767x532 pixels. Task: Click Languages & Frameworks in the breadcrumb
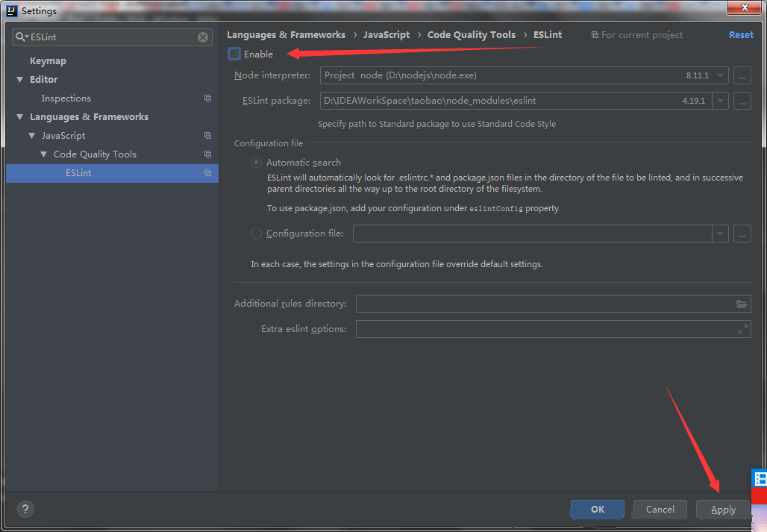click(287, 35)
